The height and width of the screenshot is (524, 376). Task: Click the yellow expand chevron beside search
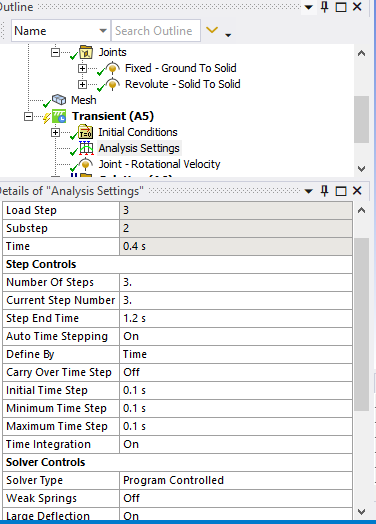tap(212, 30)
